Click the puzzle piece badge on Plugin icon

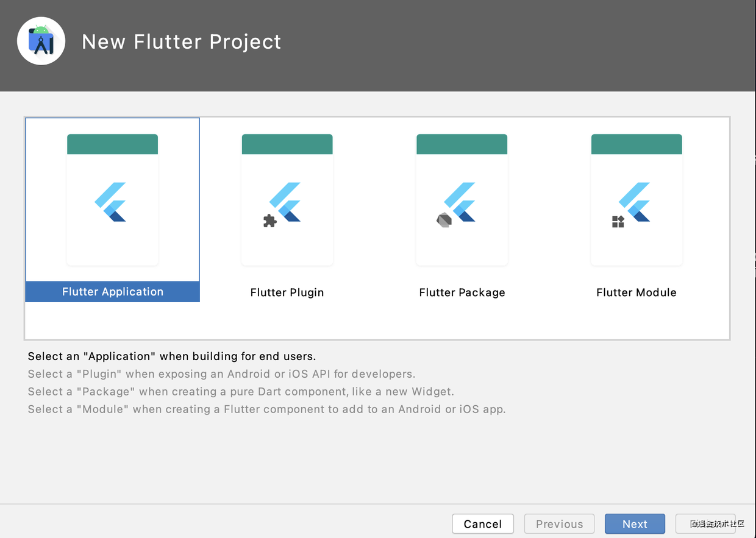269,221
